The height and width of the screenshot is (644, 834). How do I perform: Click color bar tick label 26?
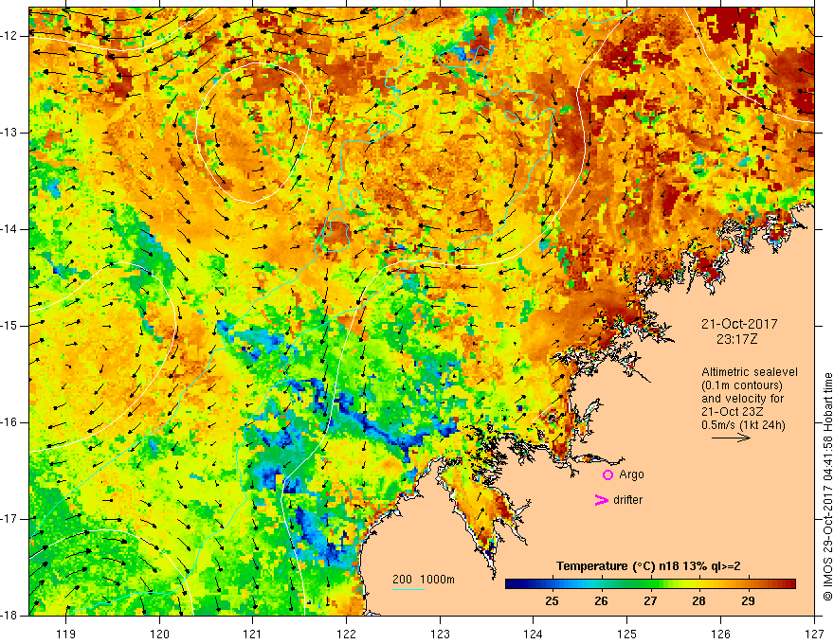tap(601, 601)
